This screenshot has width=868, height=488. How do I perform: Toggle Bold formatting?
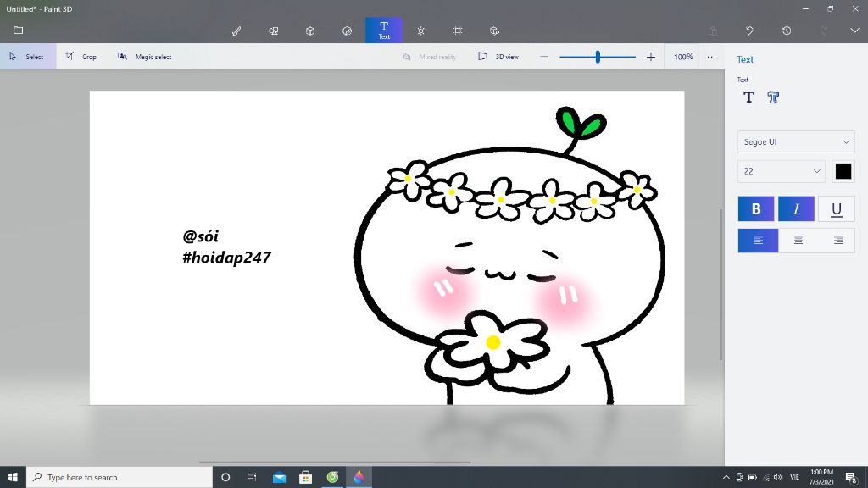(756, 208)
